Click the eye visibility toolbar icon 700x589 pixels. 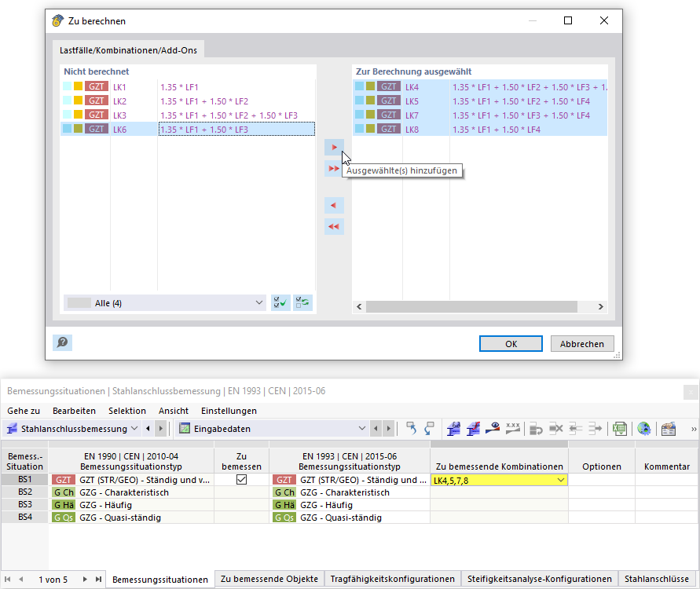493,429
